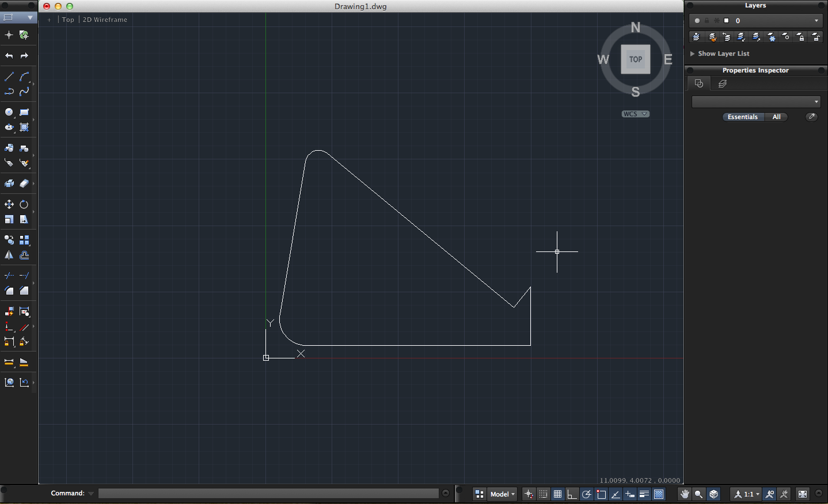
Task: Click the Lock layer icon
Action: point(801,37)
